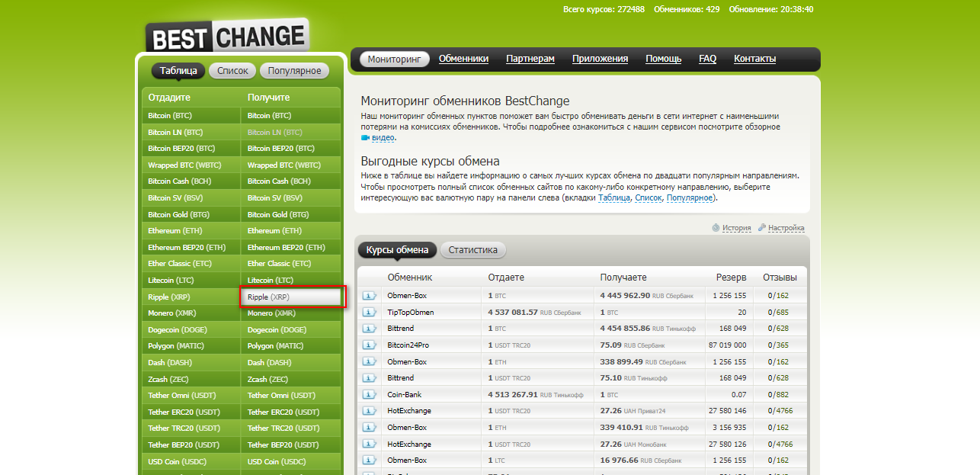The height and width of the screenshot is (475, 980).
Task: Click the Настройка link
Action: pos(786,228)
